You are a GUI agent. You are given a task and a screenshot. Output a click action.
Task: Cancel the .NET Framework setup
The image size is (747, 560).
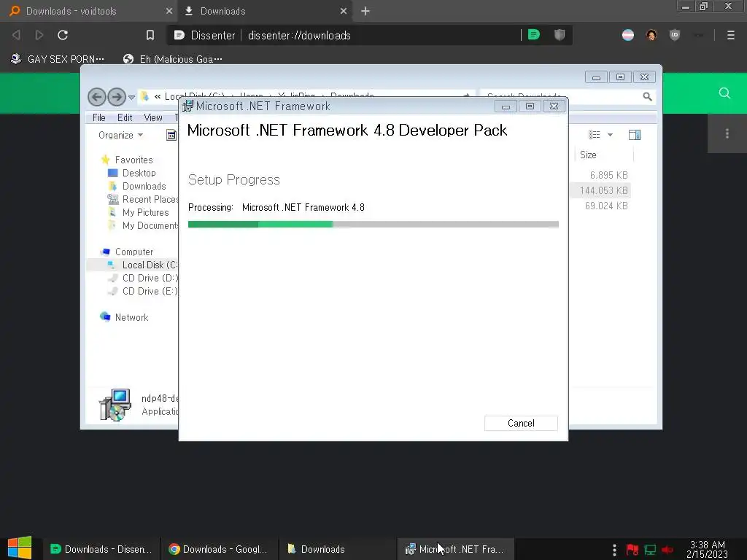coord(521,424)
